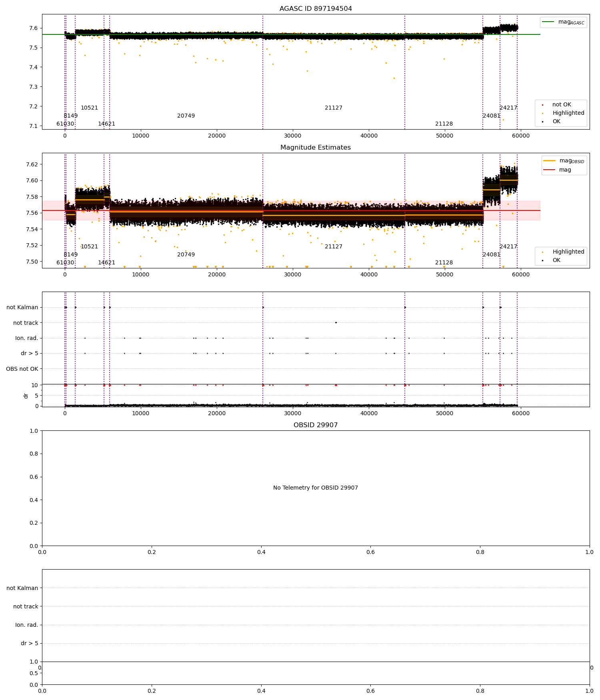Click 'Ion. rad.' label in the third plot
This screenshot has height=700, width=600.
click(x=27, y=338)
